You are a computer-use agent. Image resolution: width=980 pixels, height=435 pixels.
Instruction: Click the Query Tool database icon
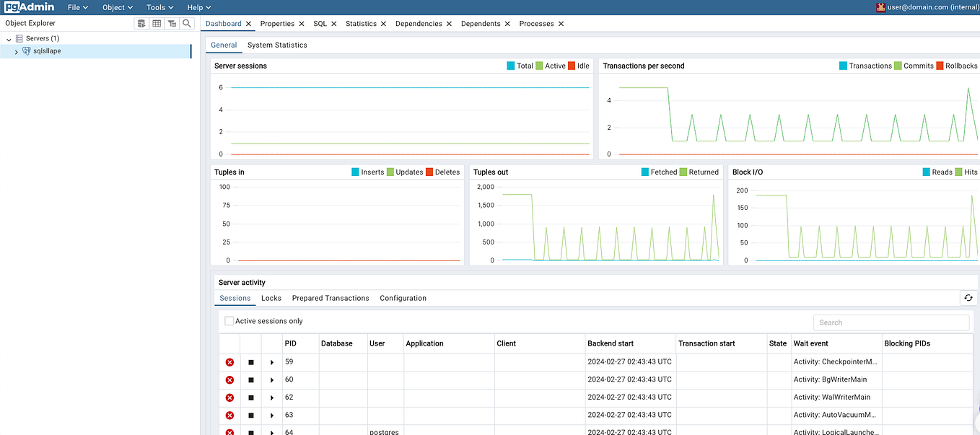(x=141, y=23)
